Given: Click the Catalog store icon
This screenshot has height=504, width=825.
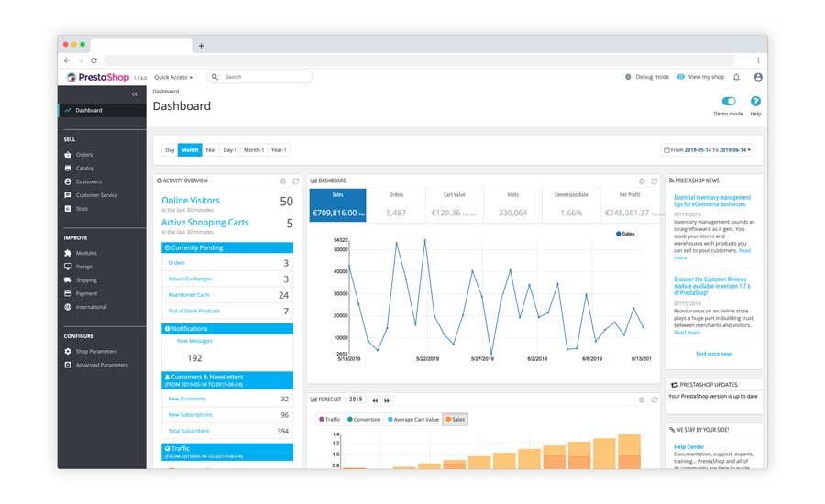Looking at the screenshot, I should [x=68, y=169].
